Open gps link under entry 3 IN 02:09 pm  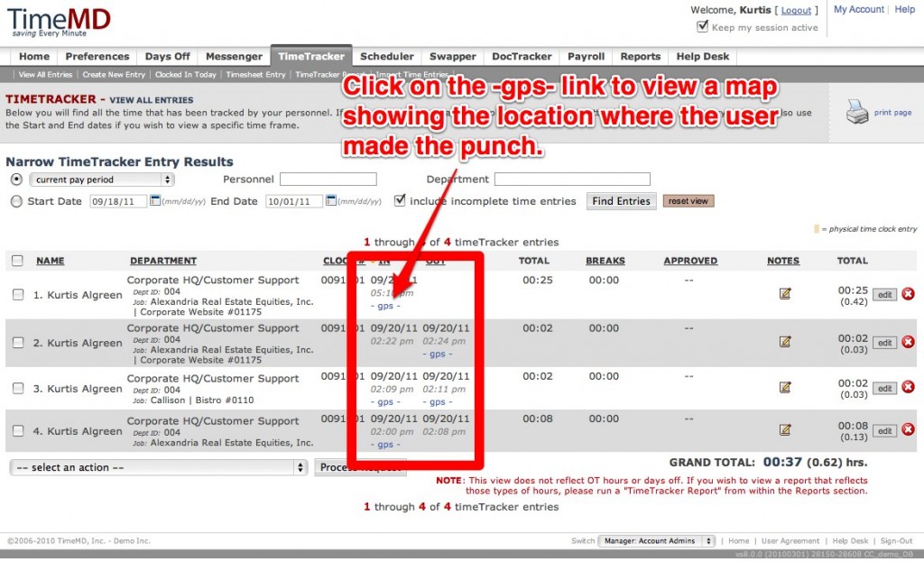(385, 402)
